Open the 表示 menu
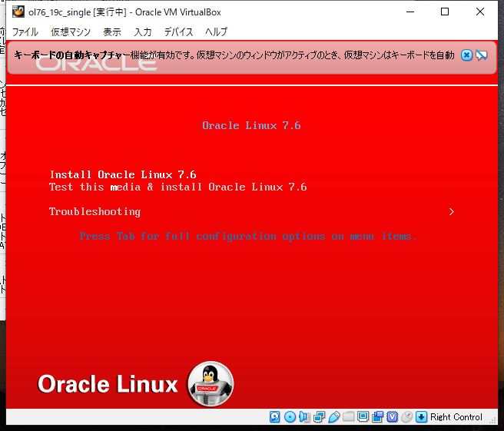The height and width of the screenshot is (431, 504). [x=112, y=31]
